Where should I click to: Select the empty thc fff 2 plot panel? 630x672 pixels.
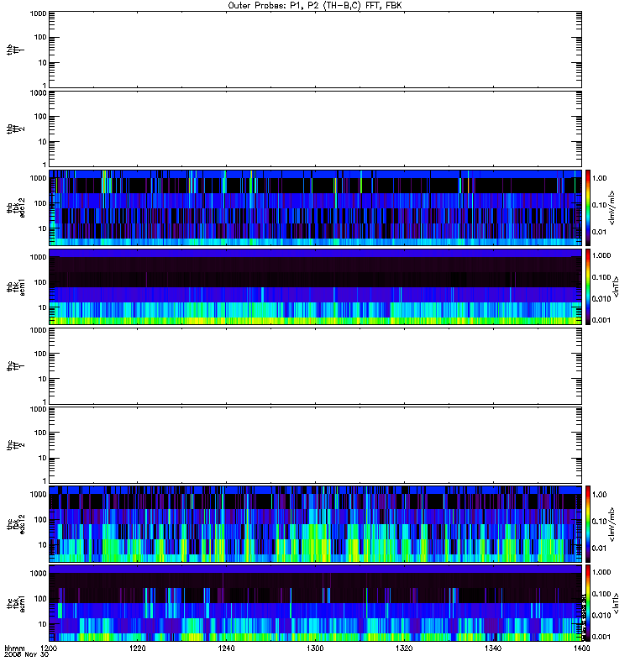pos(315,445)
